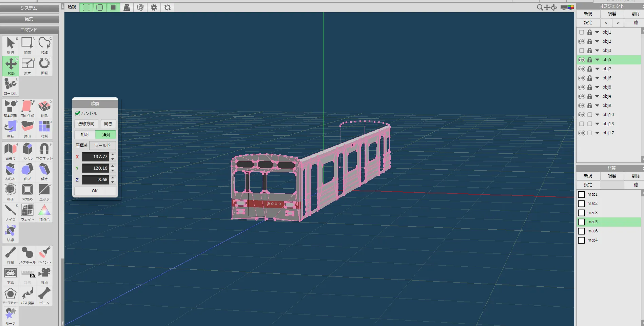The image size is (644, 326).
Task: Select the Bone (ボーン) tool
Action: click(x=44, y=295)
